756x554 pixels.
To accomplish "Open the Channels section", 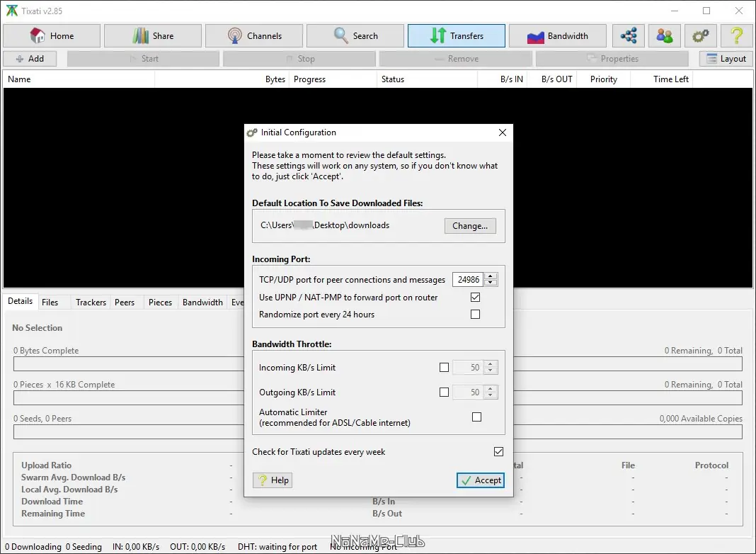I will (254, 35).
